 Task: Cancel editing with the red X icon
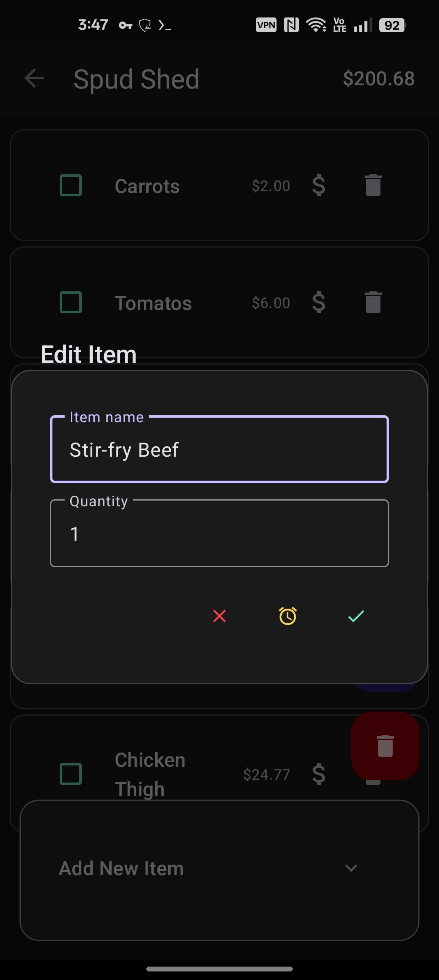[x=219, y=616]
